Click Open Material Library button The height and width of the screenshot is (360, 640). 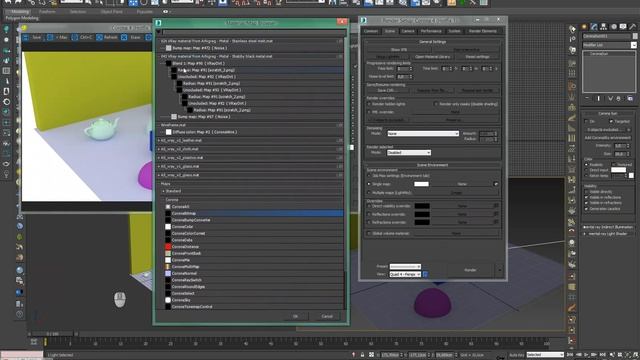[x=433, y=57]
